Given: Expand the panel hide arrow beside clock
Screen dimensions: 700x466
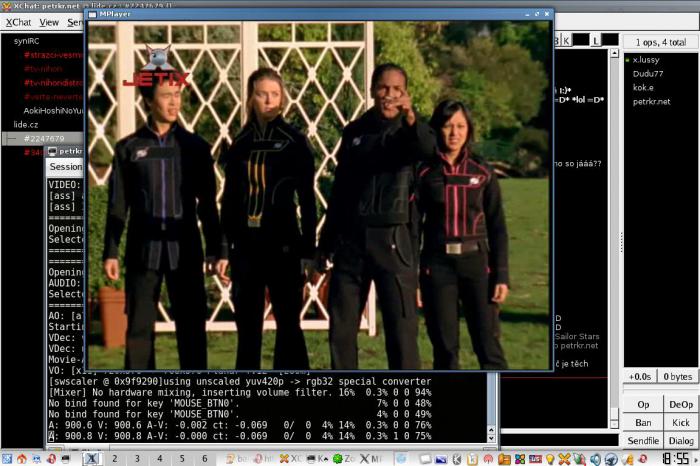Looking at the screenshot, I should 696,459.
